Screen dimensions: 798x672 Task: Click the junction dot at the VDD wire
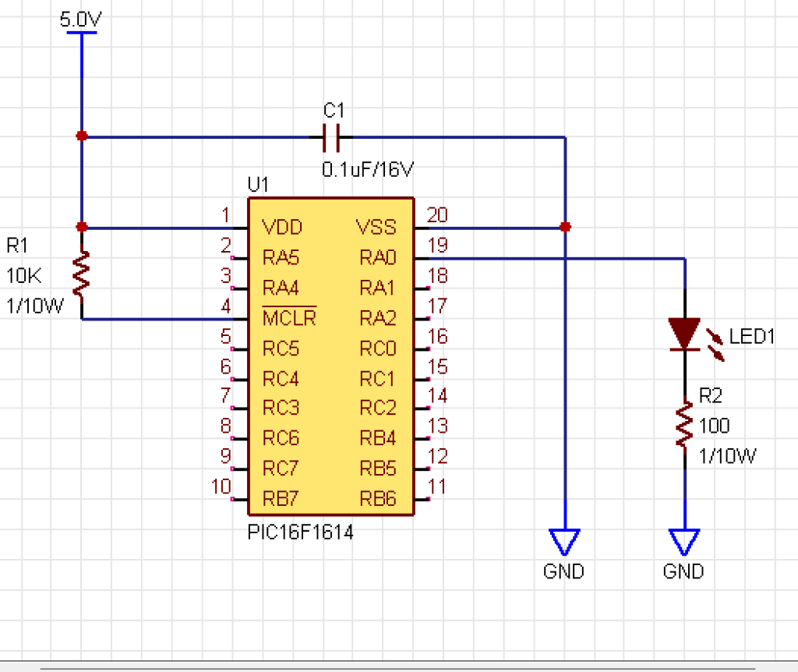pyautogui.click(x=81, y=228)
